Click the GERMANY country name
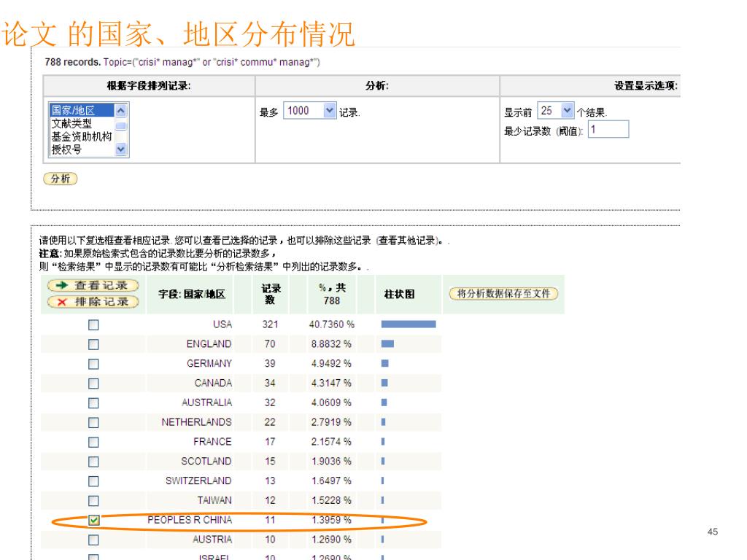The height and width of the screenshot is (560, 747). 209,363
